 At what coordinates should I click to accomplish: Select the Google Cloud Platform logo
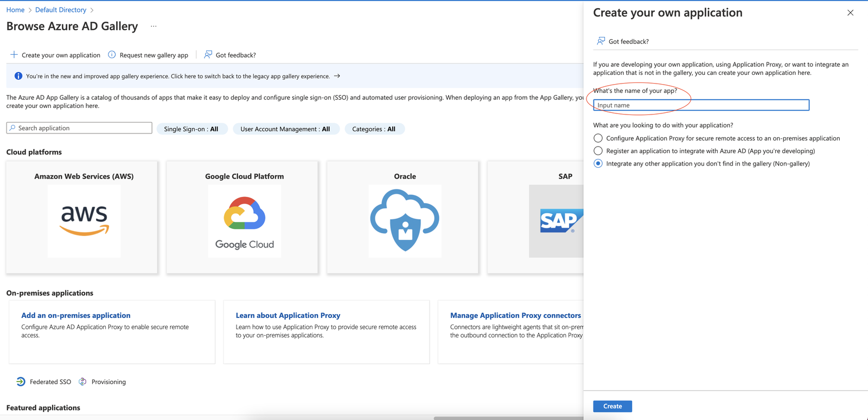click(x=245, y=221)
